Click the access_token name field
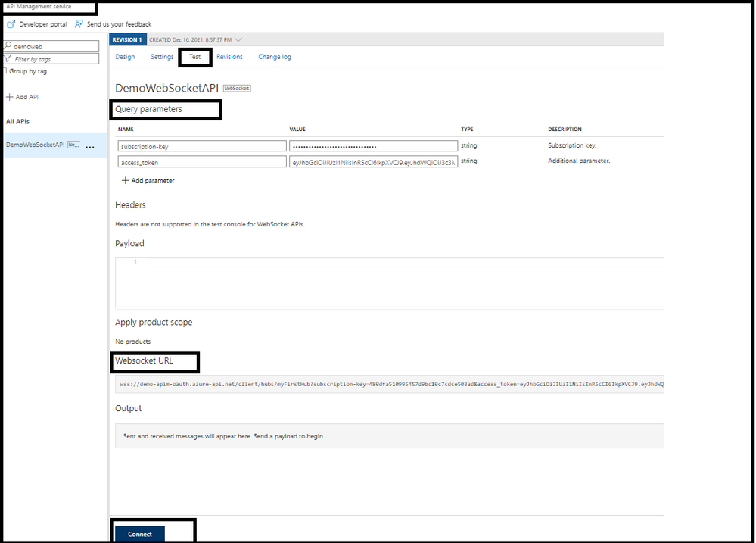Viewport: 756px width, 543px height. [x=202, y=162]
